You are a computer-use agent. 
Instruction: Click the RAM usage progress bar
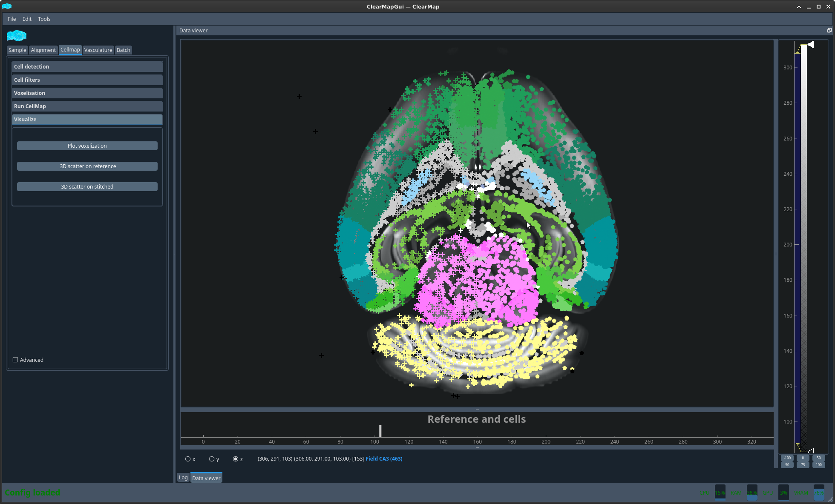click(x=752, y=493)
